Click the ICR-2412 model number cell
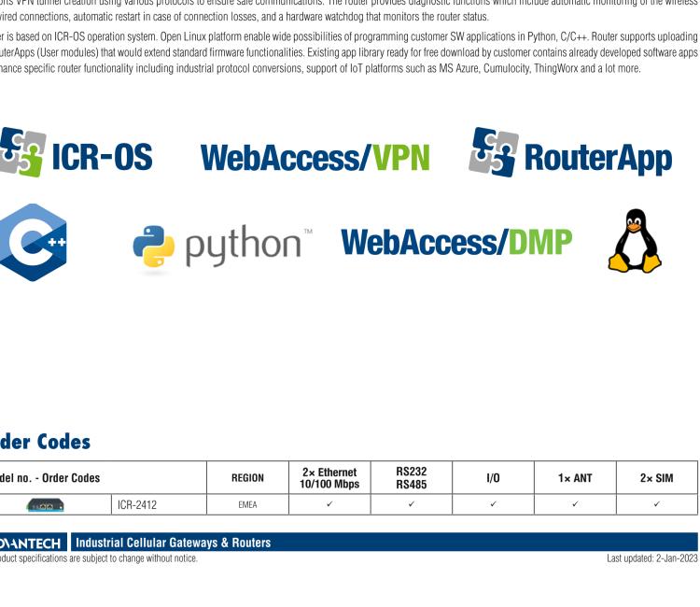Viewport: 700px width, 607px height. pos(137,503)
